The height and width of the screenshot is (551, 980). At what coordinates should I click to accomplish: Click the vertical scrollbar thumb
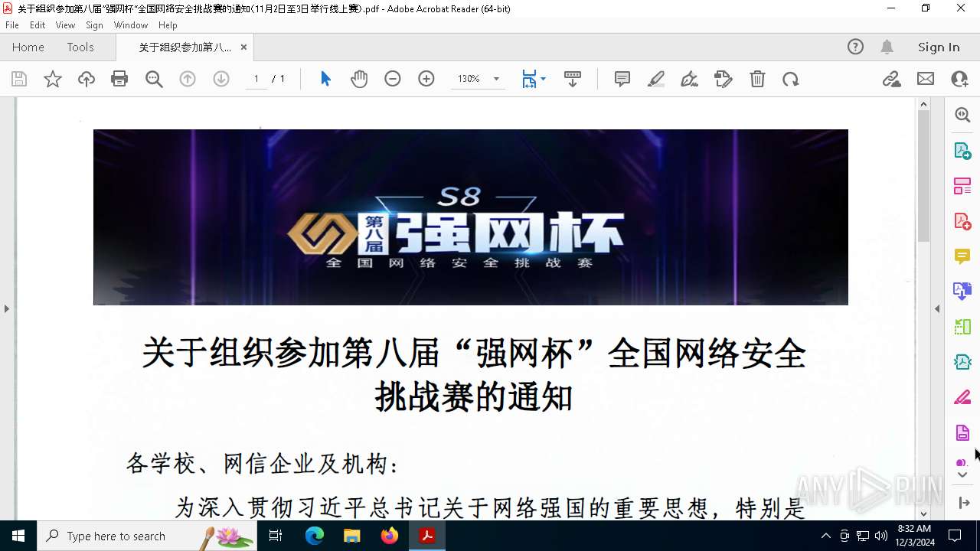pyautogui.click(x=923, y=176)
